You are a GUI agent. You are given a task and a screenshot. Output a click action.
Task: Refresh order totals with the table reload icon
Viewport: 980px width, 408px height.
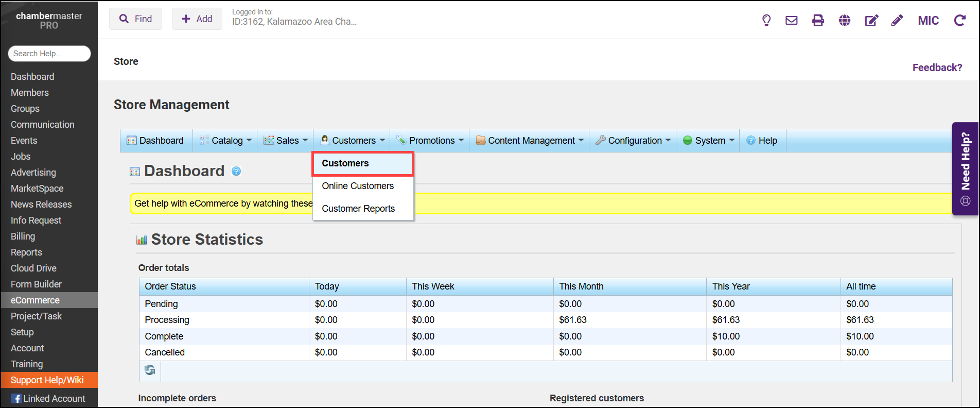coord(150,370)
